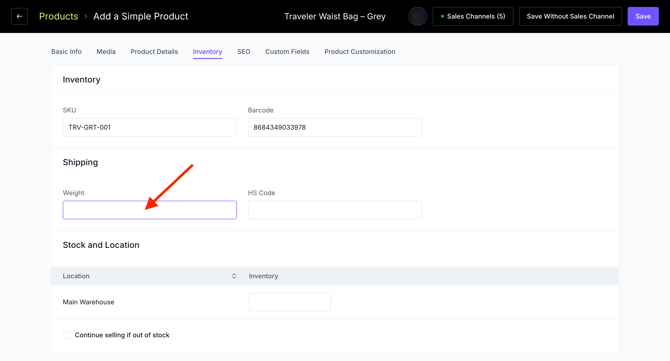Image resolution: width=670 pixels, height=361 pixels.
Task: Click the back arrow button
Action: 19,16
